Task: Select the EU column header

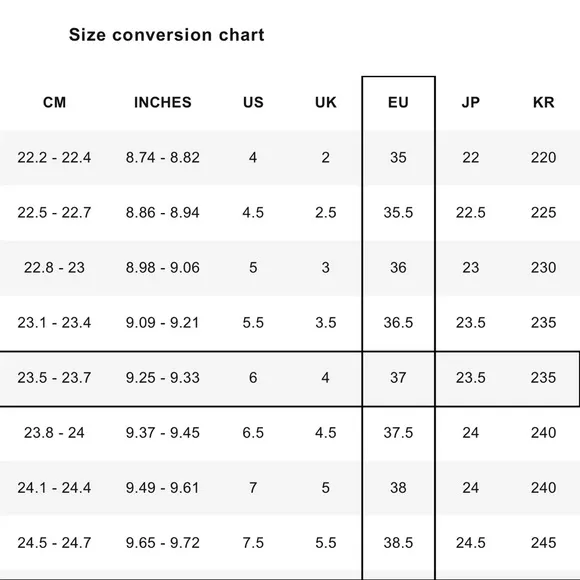Action: click(398, 102)
